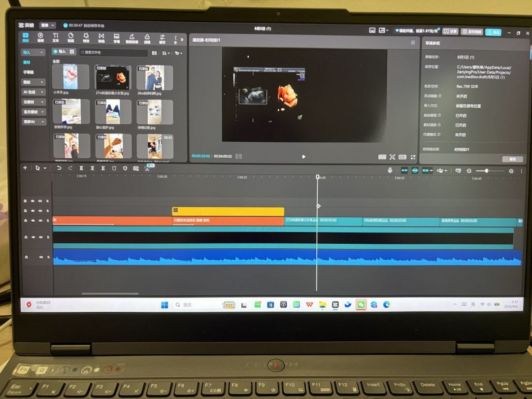The image size is (532, 399).
Task: Toggle auto snapping icon in timeline toolbar
Action: pyautogui.click(x=415, y=170)
